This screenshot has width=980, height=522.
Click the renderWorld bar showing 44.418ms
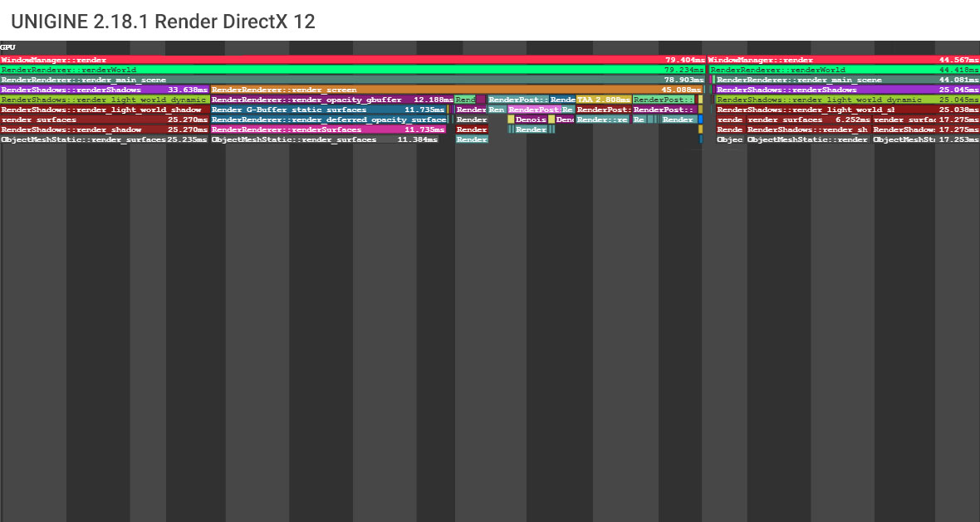click(845, 70)
